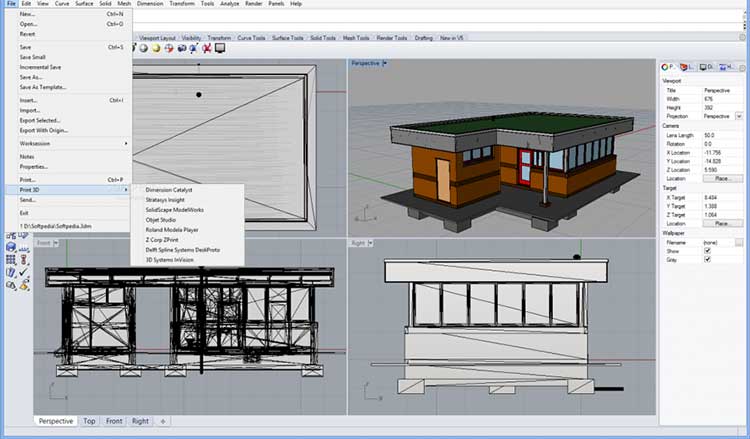
Task: Toggle the wallpaper Show checkbox
Action: [708, 251]
